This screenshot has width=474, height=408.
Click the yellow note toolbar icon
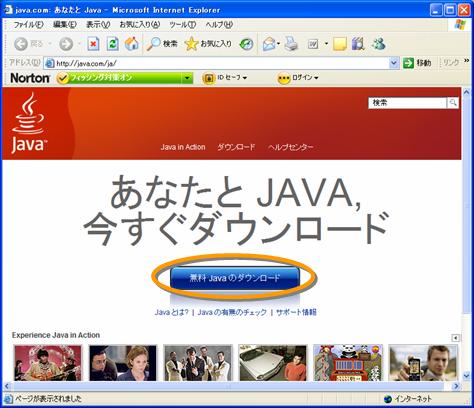340,44
